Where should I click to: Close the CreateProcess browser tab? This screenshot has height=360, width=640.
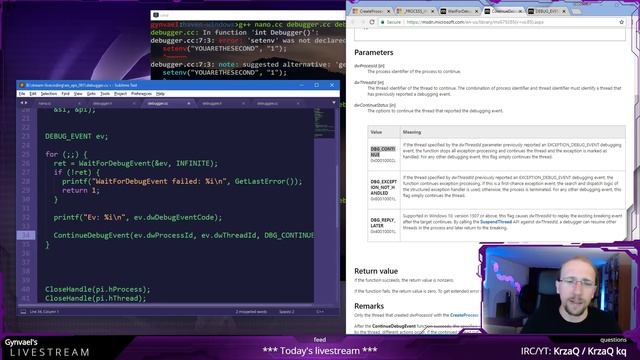[x=388, y=11]
